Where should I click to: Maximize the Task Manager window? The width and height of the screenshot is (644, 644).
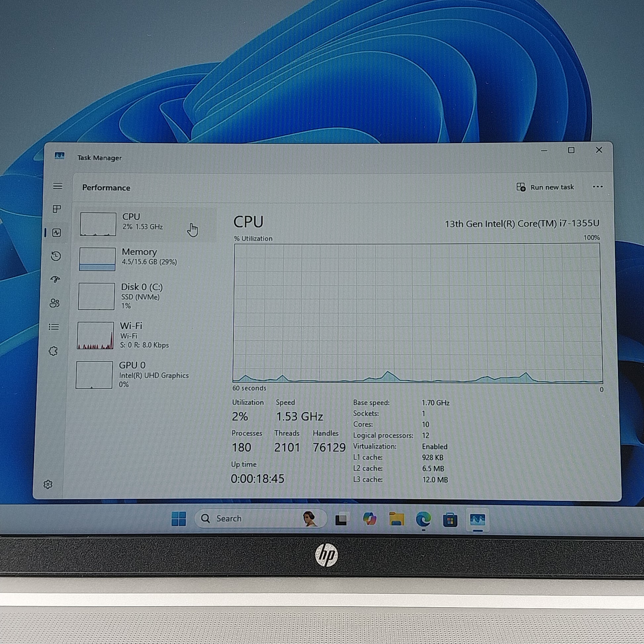pos(571,150)
